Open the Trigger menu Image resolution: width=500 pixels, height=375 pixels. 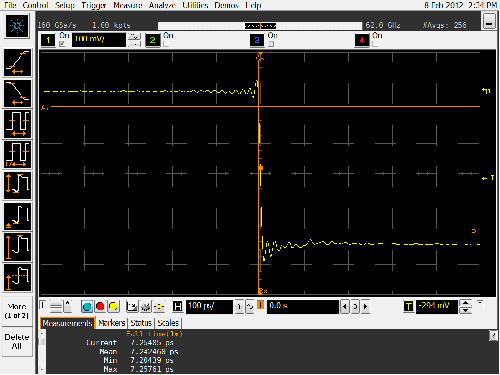(x=94, y=5)
